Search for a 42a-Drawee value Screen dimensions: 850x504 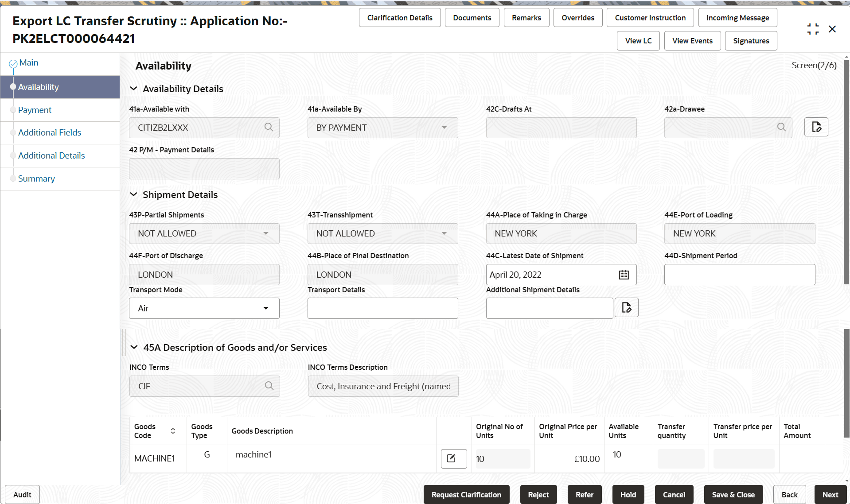pyautogui.click(x=781, y=127)
